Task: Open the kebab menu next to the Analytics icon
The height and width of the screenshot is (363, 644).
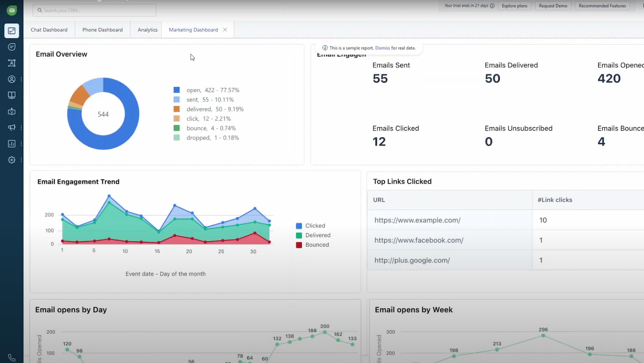Action: [x=21, y=144]
